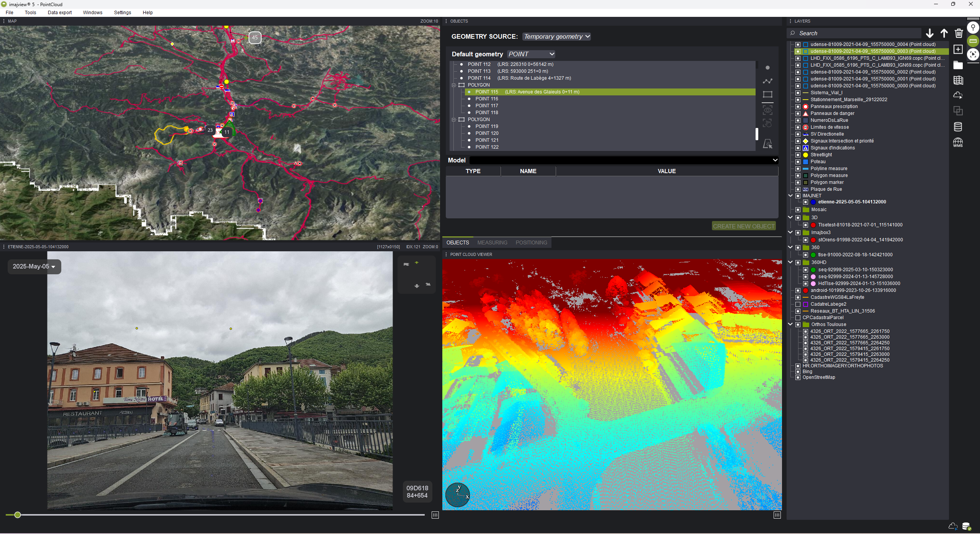Click the folded map icon in Layers toolbar
The height and width of the screenshot is (534, 980).
tap(958, 80)
